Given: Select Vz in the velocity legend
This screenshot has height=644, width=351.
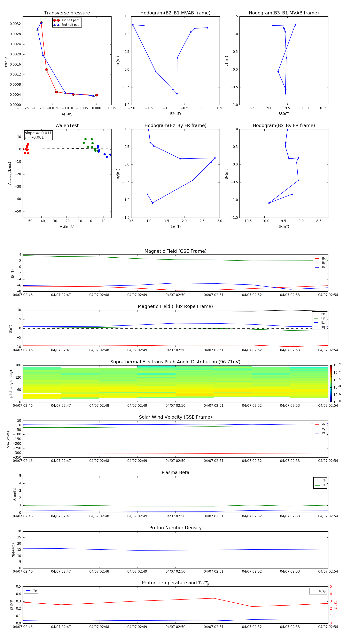Looking at the screenshot, I should [x=320, y=433].
